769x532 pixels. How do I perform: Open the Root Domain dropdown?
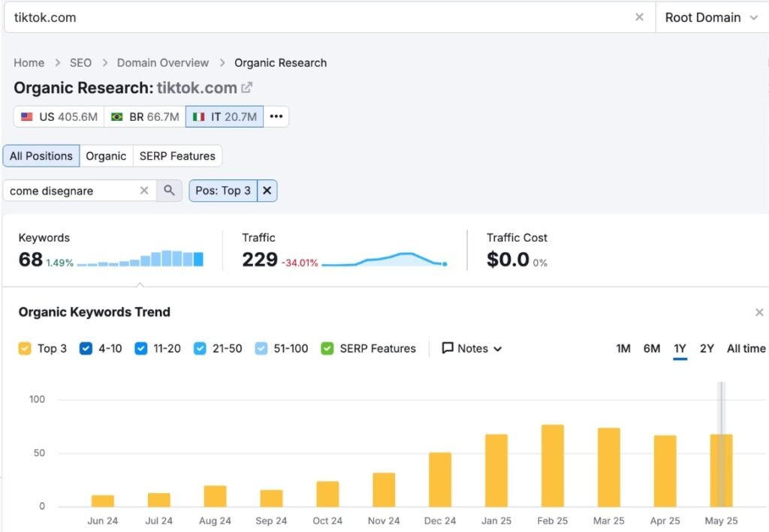(711, 18)
